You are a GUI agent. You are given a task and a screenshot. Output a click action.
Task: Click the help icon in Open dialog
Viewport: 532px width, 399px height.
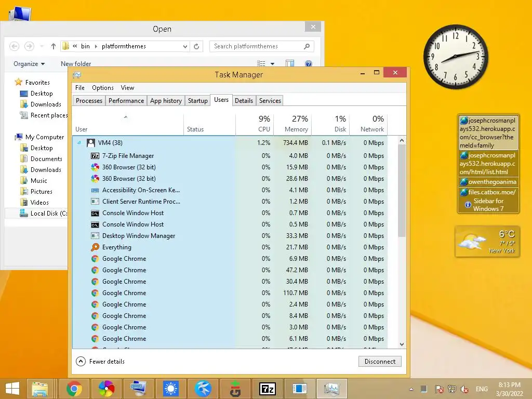click(309, 63)
